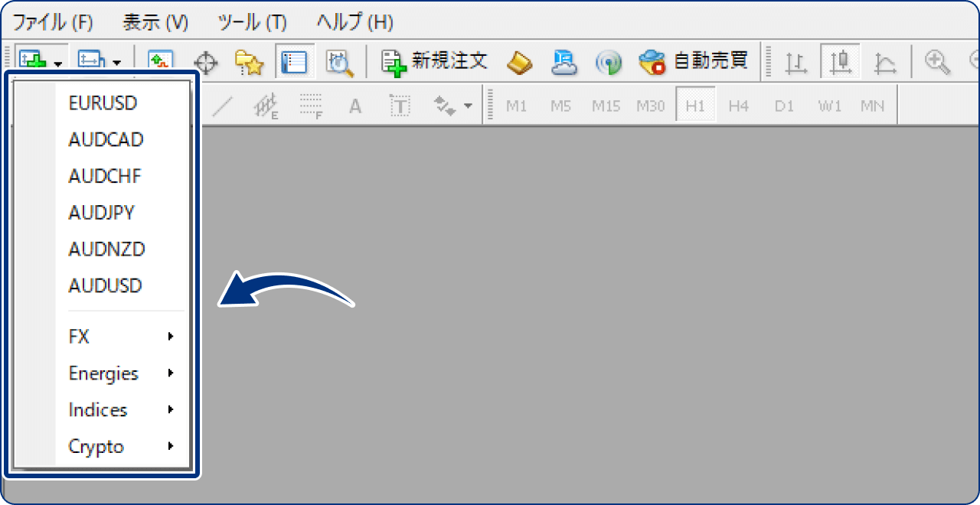This screenshot has width=980, height=505.
Task: Click the 新規注文 new order button
Action: [x=435, y=62]
